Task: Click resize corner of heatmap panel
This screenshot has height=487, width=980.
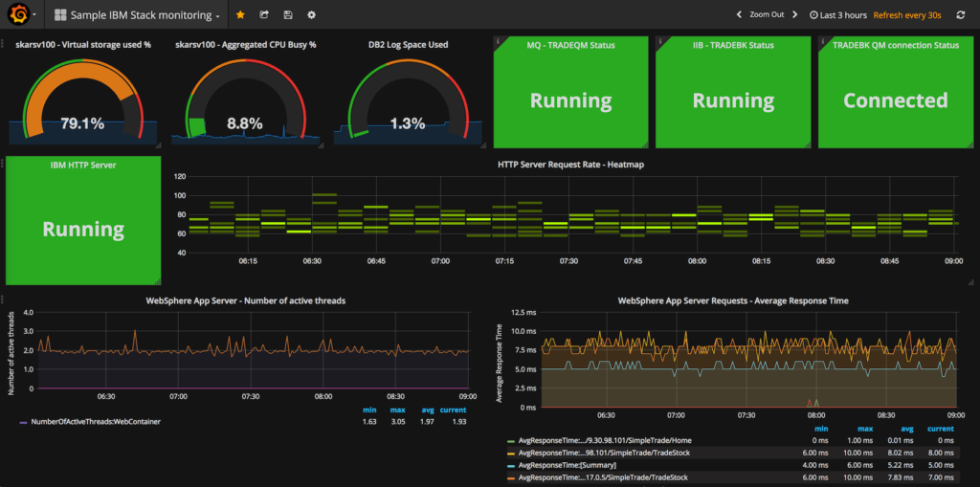Action: [970, 282]
